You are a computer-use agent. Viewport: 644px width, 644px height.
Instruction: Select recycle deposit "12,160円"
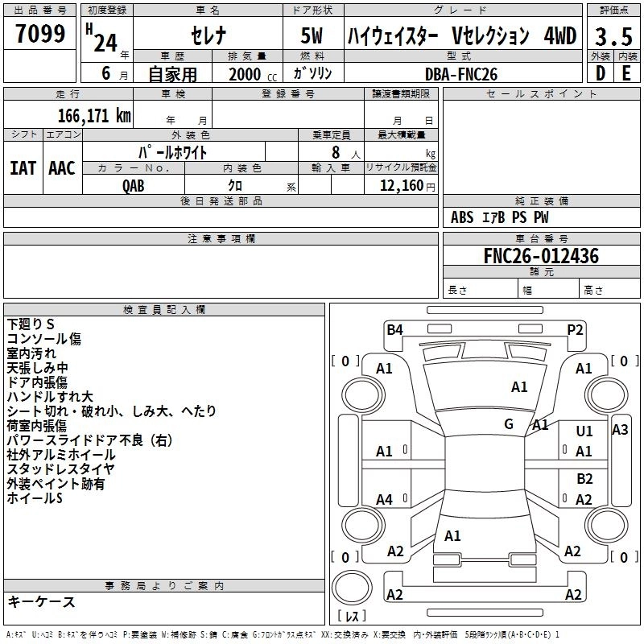pyautogui.click(x=407, y=186)
